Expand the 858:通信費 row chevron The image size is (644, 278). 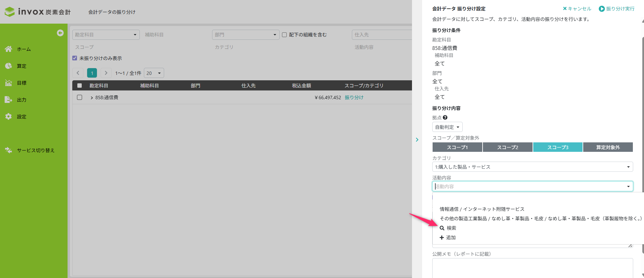pos(92,98)
